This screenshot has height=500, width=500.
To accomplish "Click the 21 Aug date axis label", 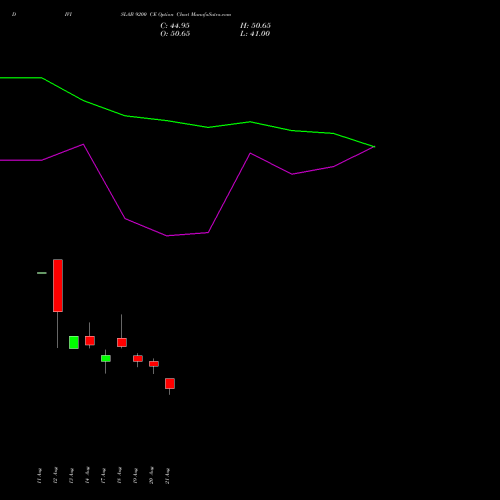I will click(167, 476).
